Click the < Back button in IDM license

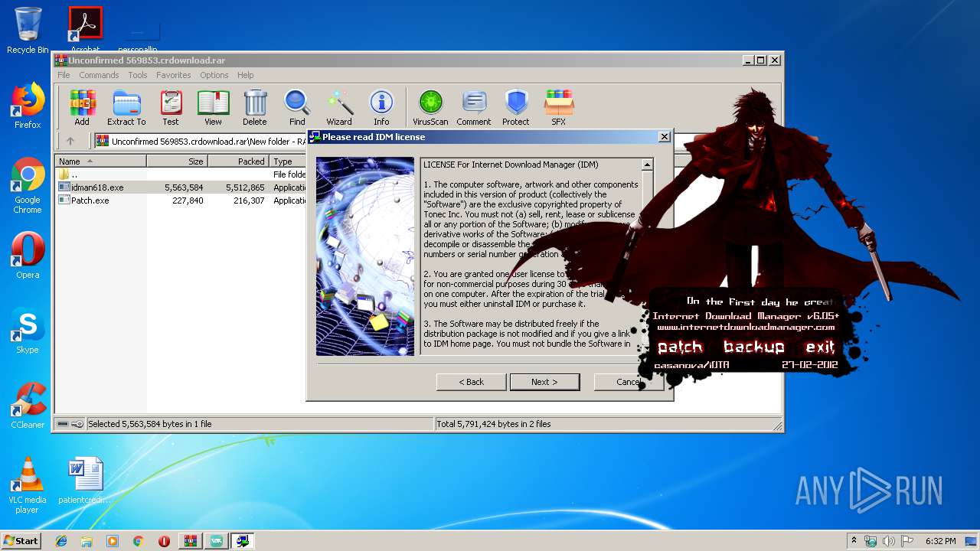click(x=471, y=382)
